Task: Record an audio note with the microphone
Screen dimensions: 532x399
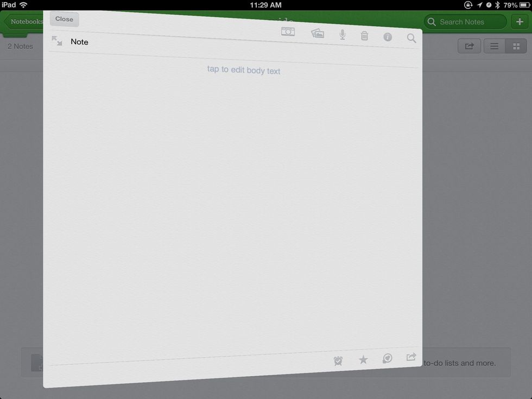Action: (x=342, y=34)
